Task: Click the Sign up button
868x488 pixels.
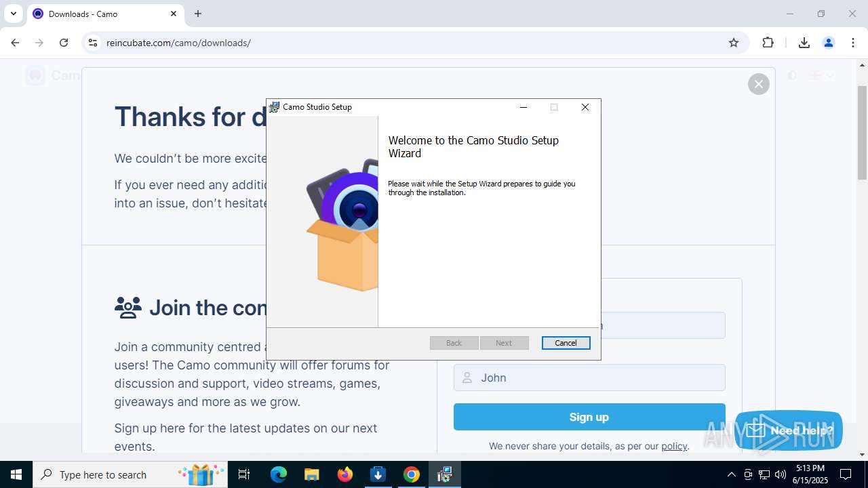Action: [x=589, y=417]
